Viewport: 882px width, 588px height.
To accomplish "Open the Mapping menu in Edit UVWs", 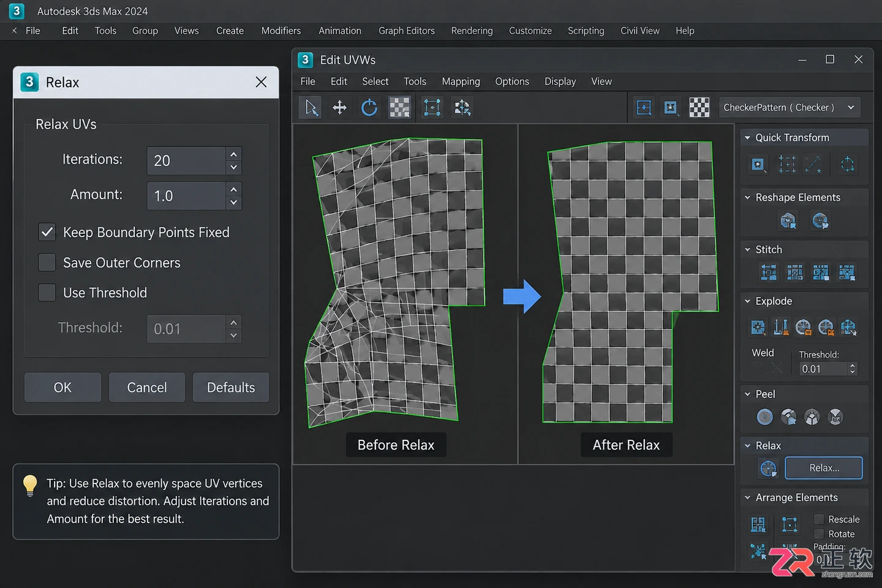I will [461, 81].
